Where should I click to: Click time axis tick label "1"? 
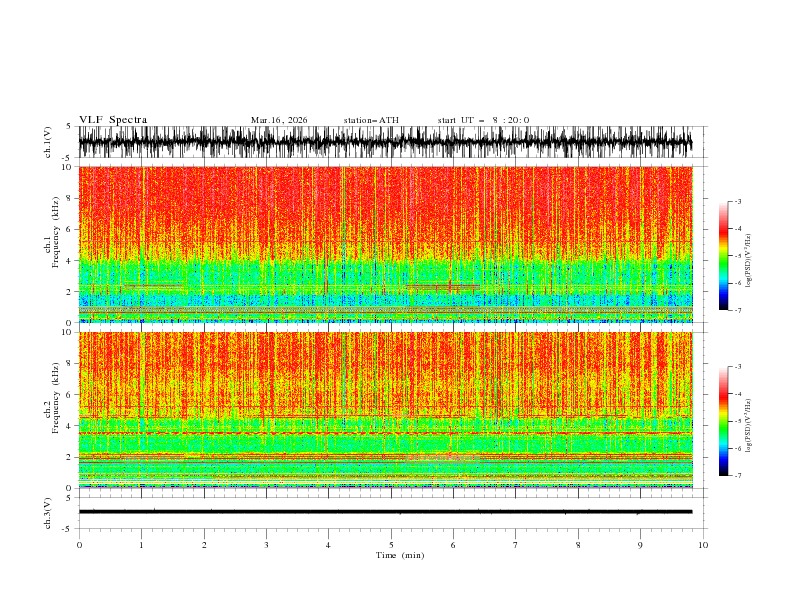[141, 545]
